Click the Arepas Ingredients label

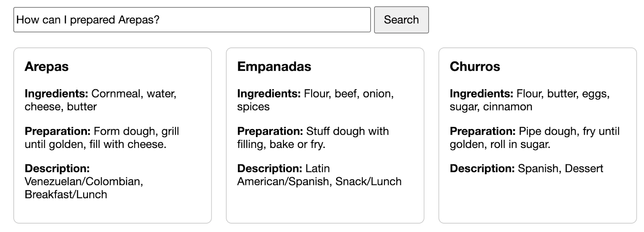56,94
